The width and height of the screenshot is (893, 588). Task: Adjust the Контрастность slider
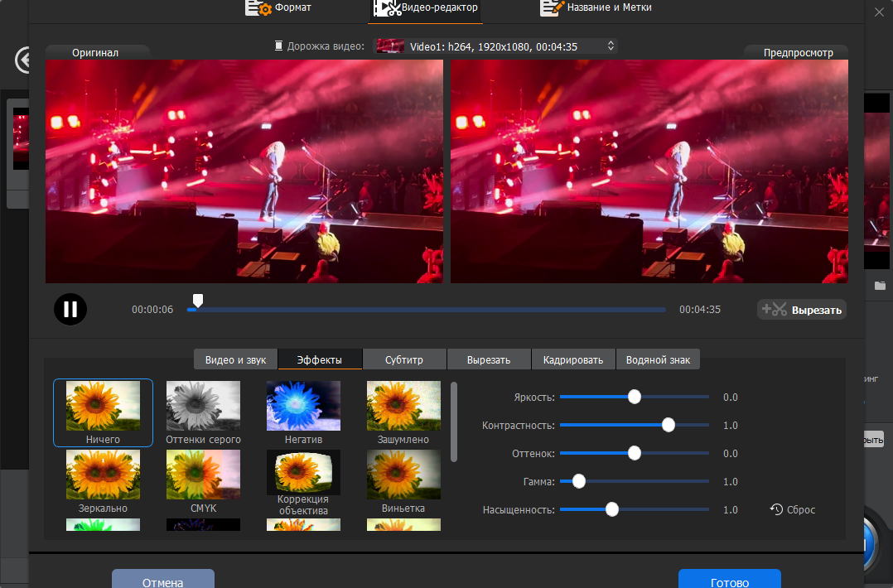635,425
